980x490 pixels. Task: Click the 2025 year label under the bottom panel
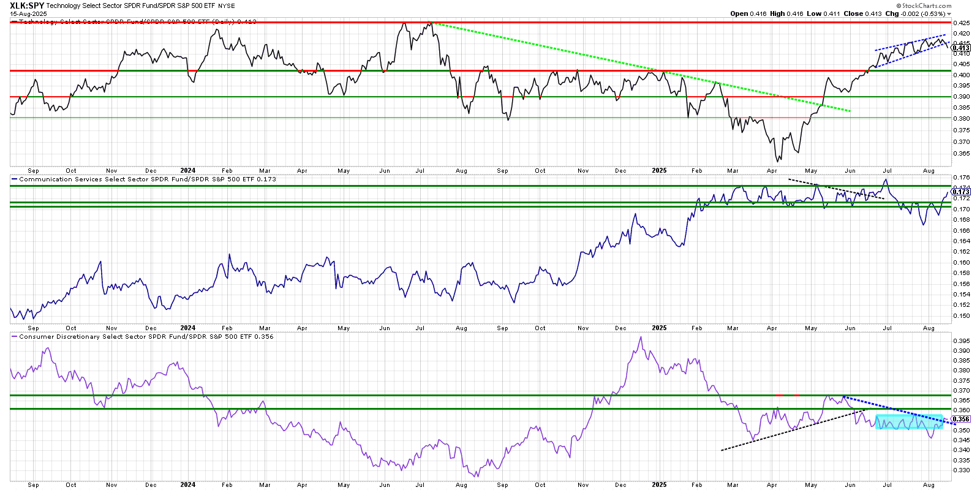(659, 484)
